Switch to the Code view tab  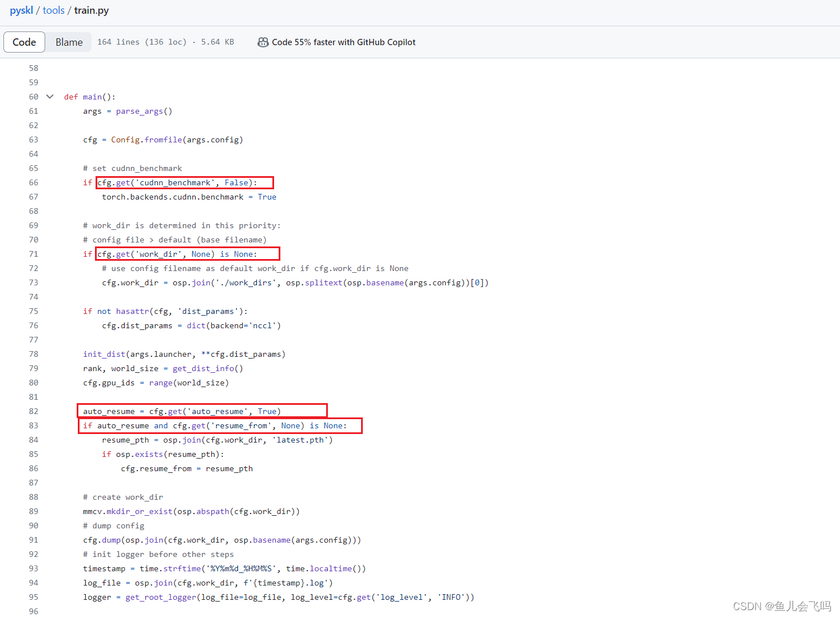click(x=24, y=42)
